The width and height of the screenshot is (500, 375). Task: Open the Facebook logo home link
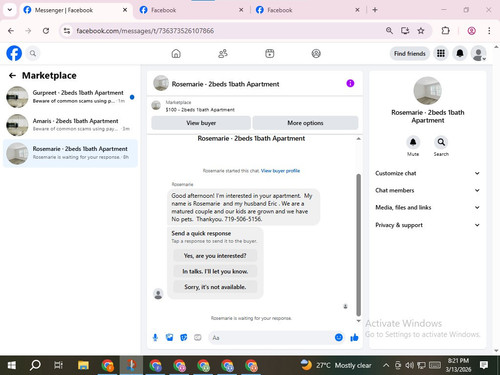tap(14, 53)
